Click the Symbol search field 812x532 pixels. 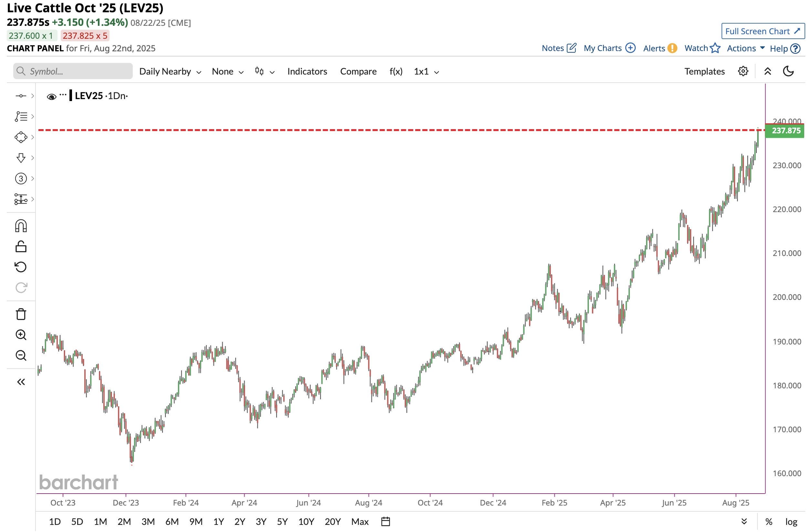pos(73,71)
